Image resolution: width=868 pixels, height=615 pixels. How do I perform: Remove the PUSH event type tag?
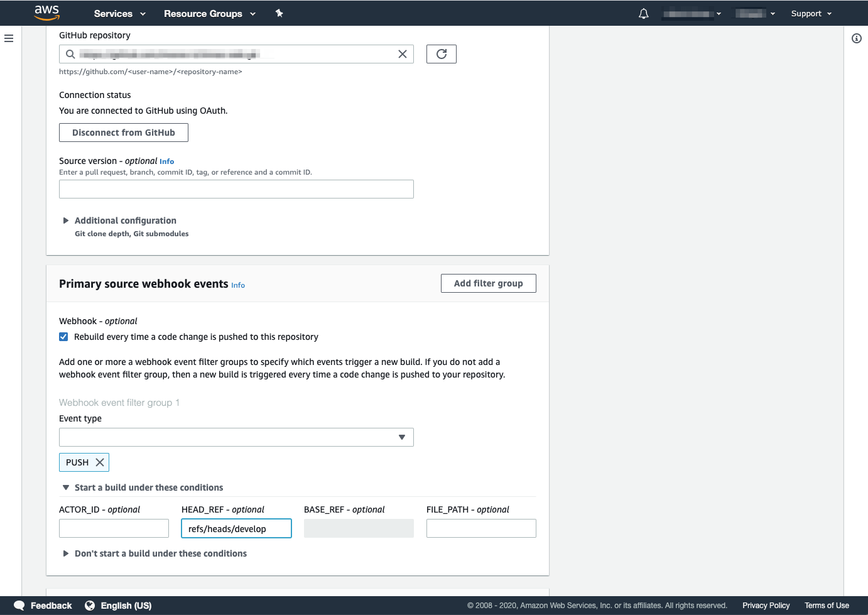[x=100, y=462]
